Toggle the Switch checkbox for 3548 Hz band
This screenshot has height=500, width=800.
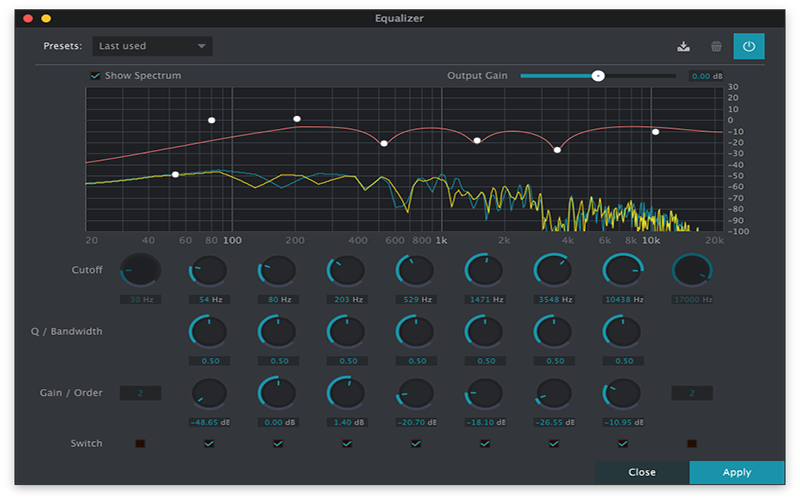point(554,443)
